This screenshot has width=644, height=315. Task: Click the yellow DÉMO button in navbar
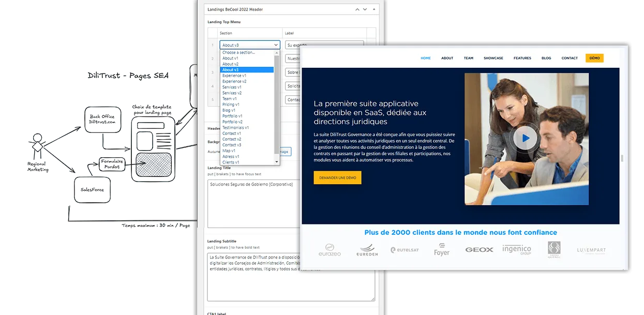(x=594, y=58)
